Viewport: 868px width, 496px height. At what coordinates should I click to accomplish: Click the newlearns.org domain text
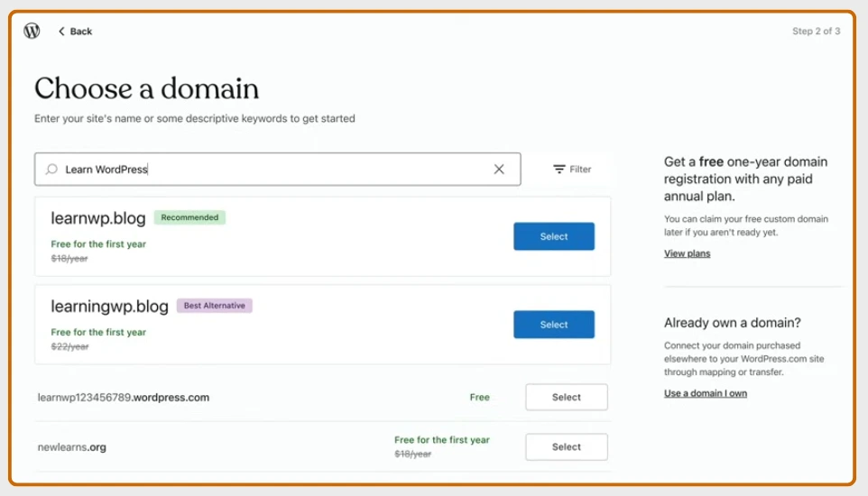coord(72,447)
